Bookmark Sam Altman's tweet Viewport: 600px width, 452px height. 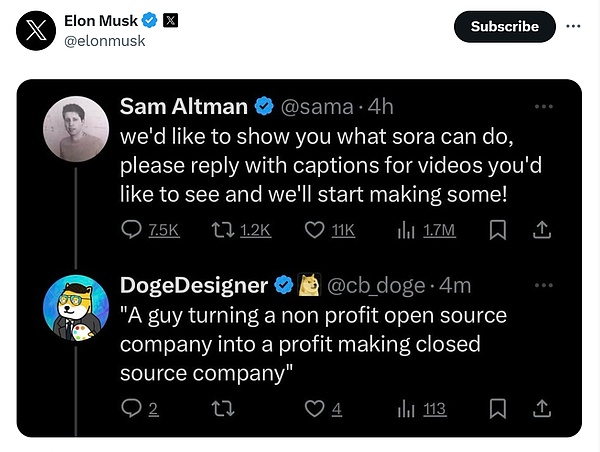pyautogui.click(x=497, y=230)
